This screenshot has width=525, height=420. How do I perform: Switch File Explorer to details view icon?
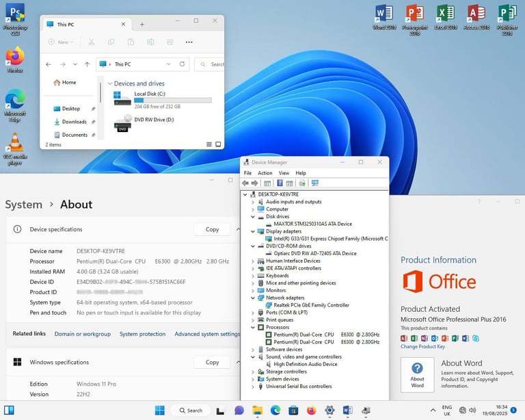pyautogui.click(x=209, y=144)
